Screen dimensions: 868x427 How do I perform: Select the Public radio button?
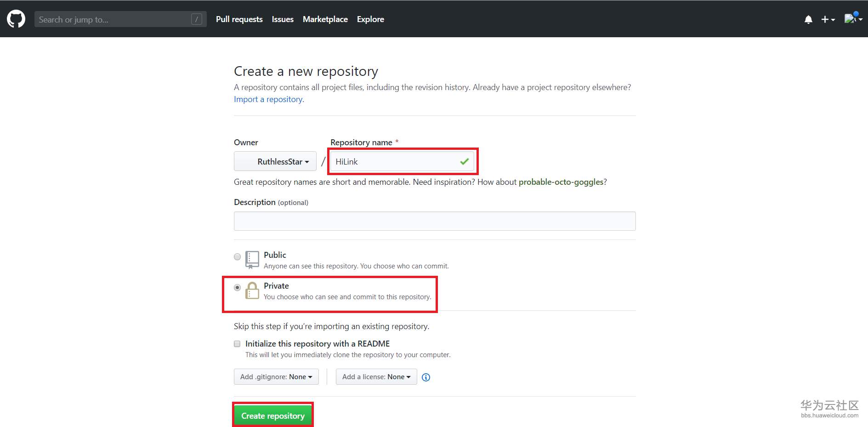point(237,256)
